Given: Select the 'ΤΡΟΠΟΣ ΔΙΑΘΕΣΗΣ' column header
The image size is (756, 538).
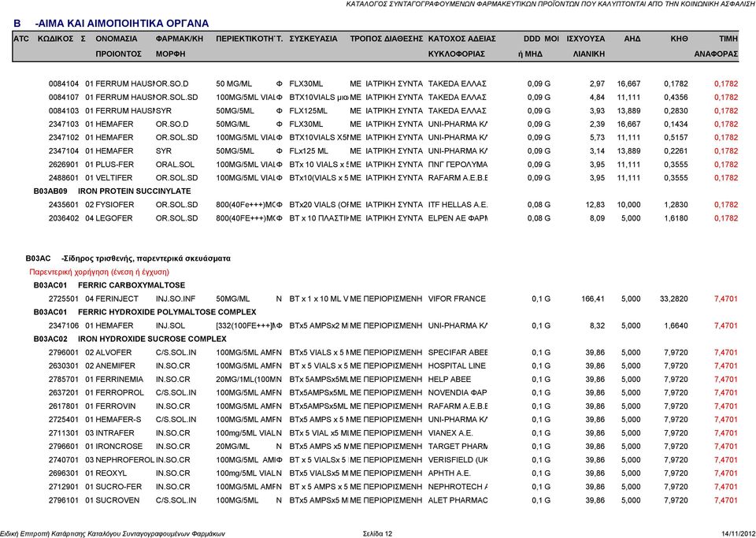Looking at the screenshot, I should click(x=387, y=39).
